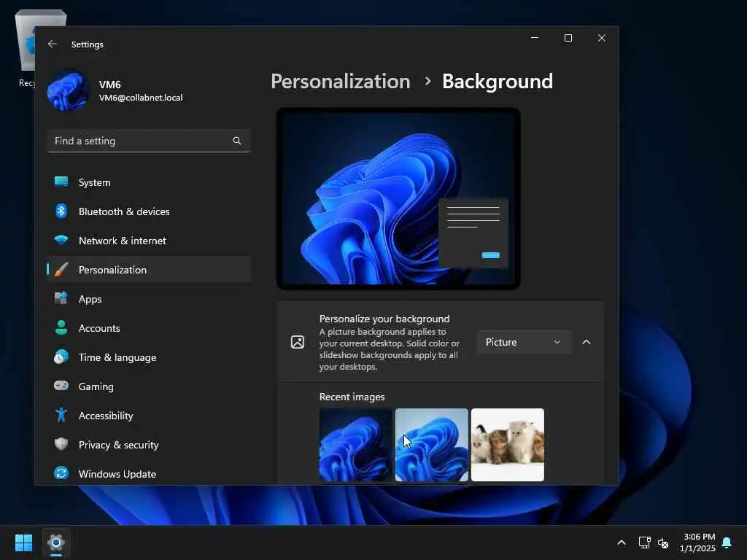Show hidden tray icons chevron
This screenshot has width=747, height=560.
622,542
